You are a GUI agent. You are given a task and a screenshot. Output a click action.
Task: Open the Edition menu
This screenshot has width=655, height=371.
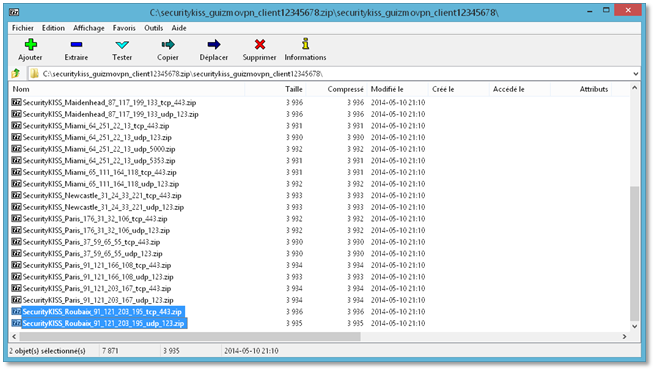click(53, 28)
